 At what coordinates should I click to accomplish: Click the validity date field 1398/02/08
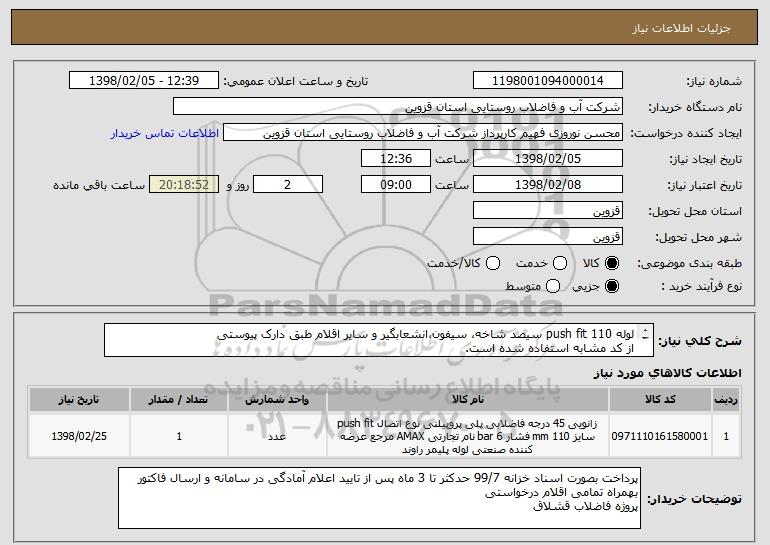[548, 185]
